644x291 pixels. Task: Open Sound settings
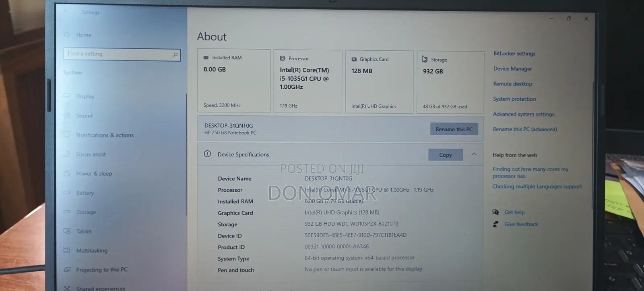coord(84,116)
